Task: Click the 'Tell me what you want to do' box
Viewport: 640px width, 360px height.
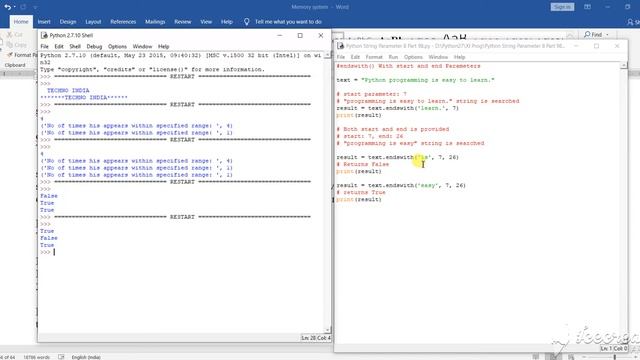Action: click(288, 22)
